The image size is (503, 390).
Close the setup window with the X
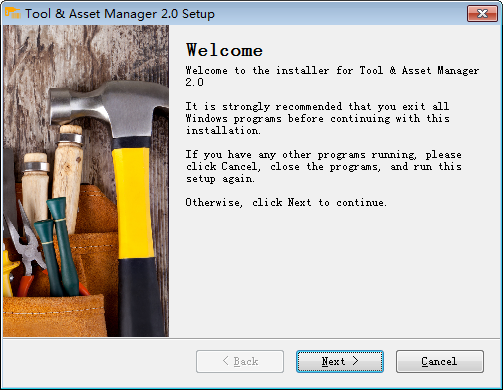point(482,14)
